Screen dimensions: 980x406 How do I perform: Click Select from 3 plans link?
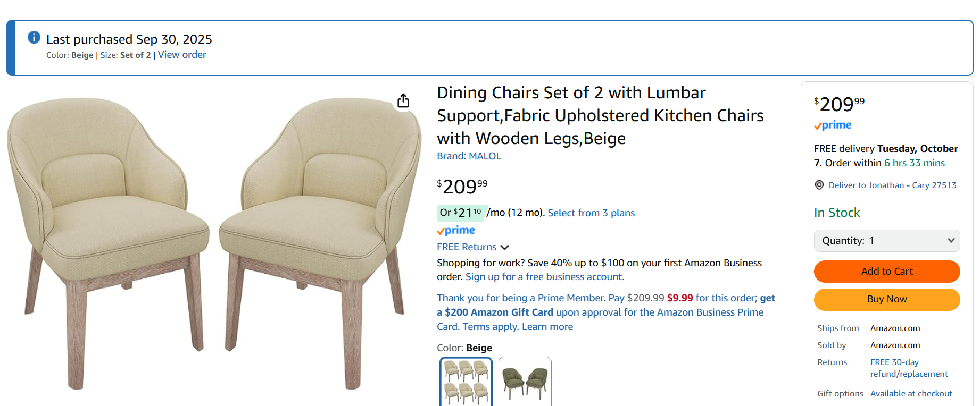[591, 213]
